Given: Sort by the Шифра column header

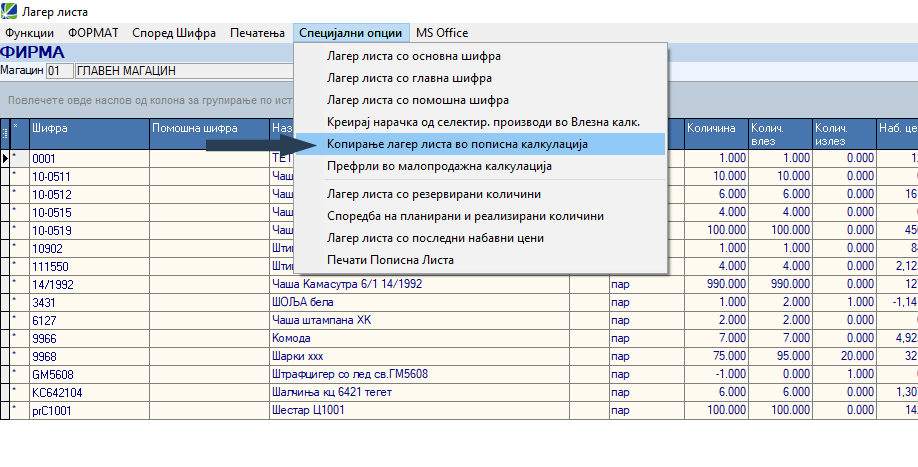Looking at the screenshot, I should pos(90,134).
